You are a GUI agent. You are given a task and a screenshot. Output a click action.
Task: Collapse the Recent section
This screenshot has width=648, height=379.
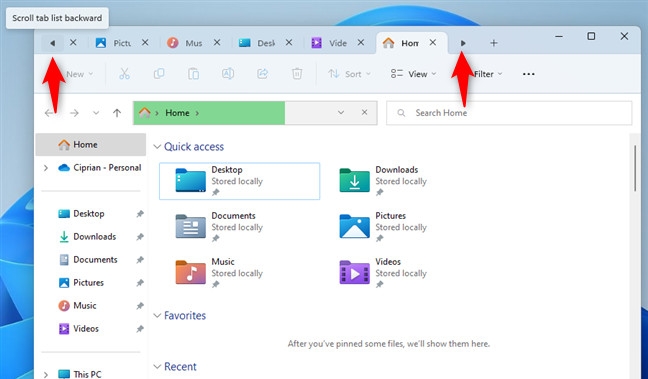coord(157,367)
